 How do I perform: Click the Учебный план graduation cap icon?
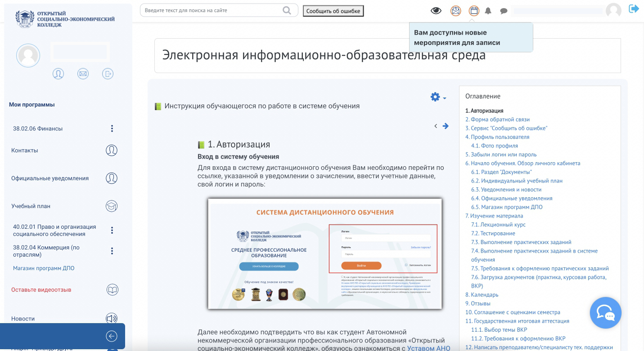(112, 206)
